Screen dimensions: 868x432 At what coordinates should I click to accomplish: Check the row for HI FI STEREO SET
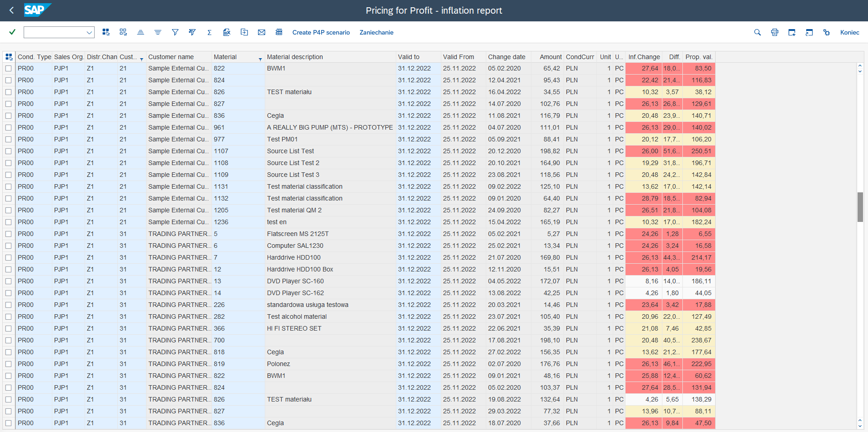tap(8, 328)
